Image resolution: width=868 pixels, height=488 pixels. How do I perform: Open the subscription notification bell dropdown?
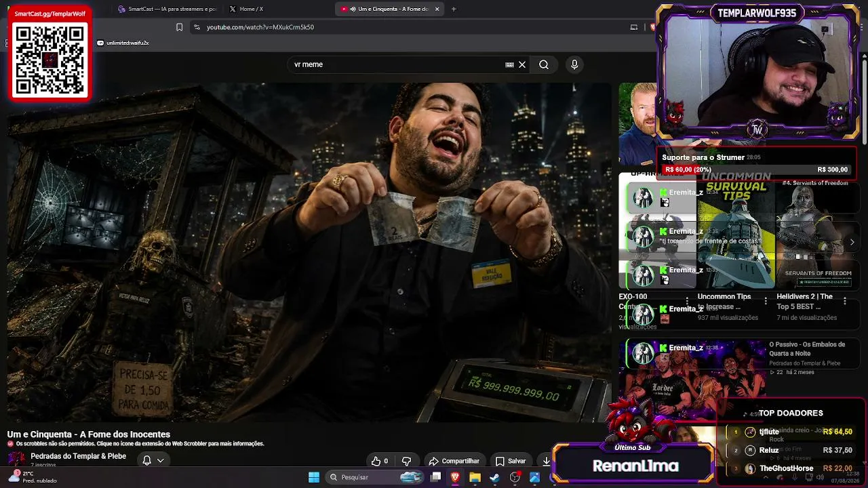153,460
